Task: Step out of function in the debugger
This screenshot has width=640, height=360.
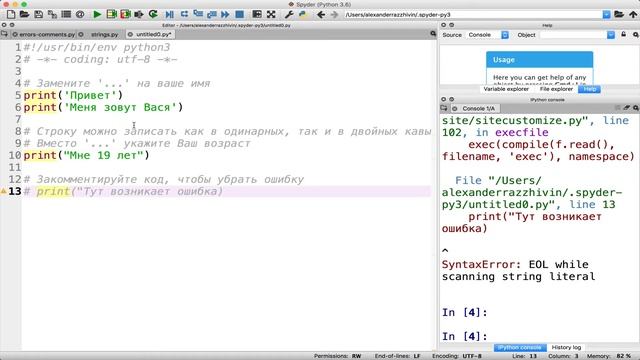Action: [x=212, y=15]
